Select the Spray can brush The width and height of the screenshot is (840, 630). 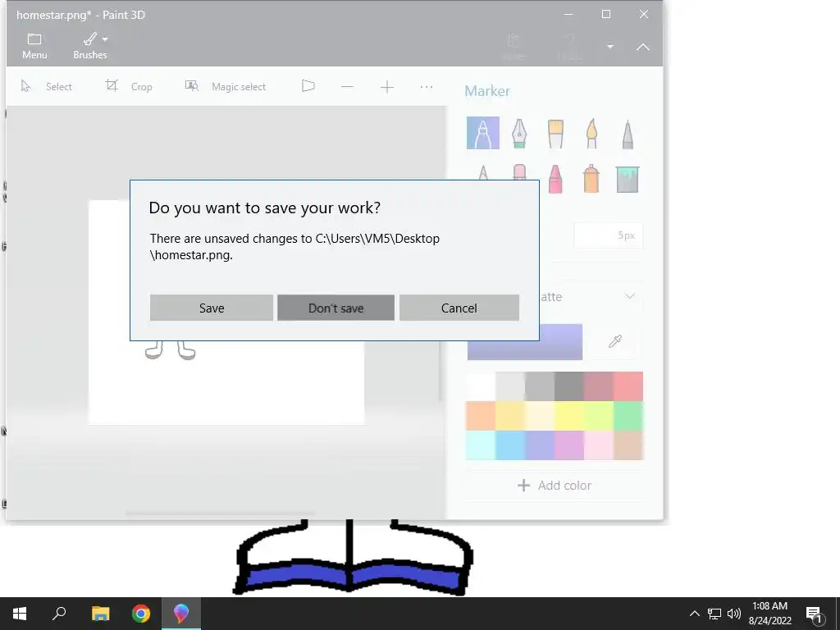point(591,178)
